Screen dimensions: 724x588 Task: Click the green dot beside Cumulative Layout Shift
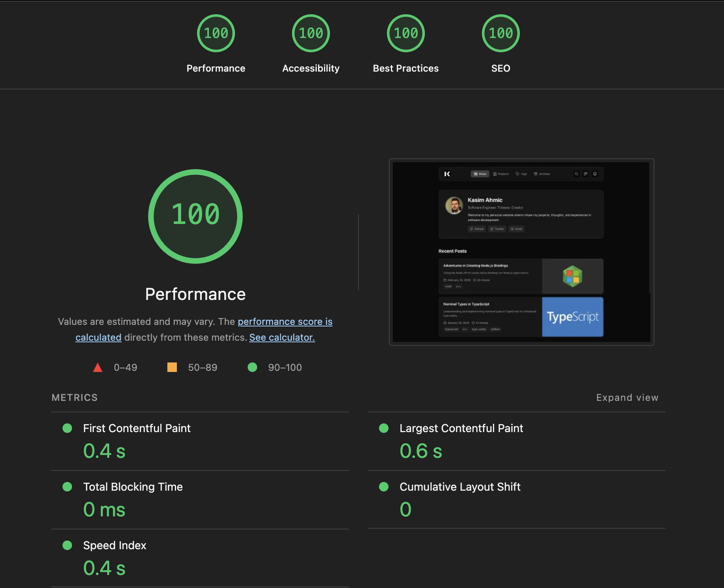[x=384, y=487]
